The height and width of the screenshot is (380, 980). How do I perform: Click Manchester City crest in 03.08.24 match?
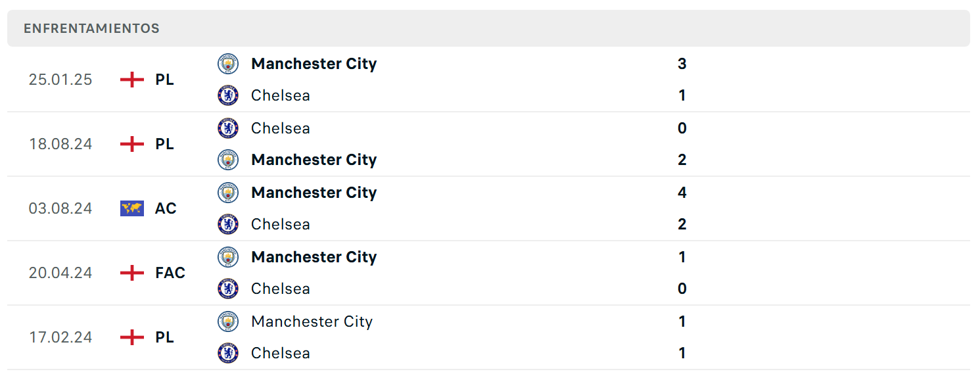point(228,193)
